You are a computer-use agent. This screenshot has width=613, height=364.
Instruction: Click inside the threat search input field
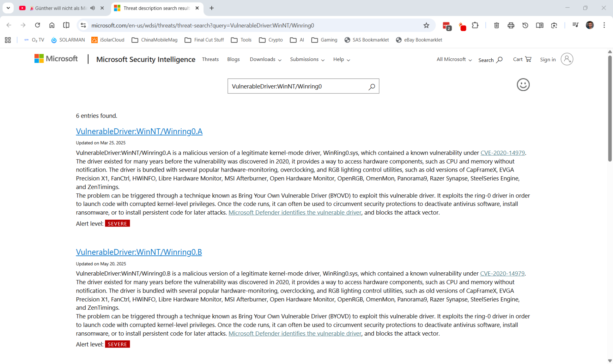tap(297, 87)
